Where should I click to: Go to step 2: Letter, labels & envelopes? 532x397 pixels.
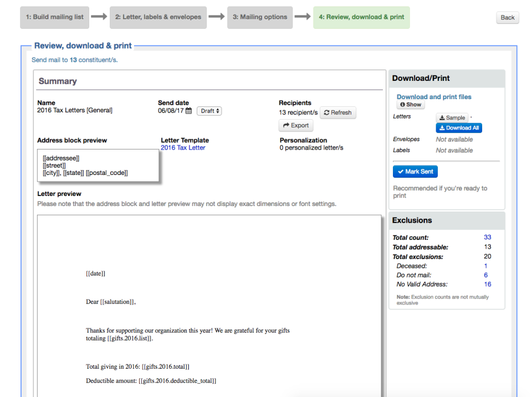158,17
